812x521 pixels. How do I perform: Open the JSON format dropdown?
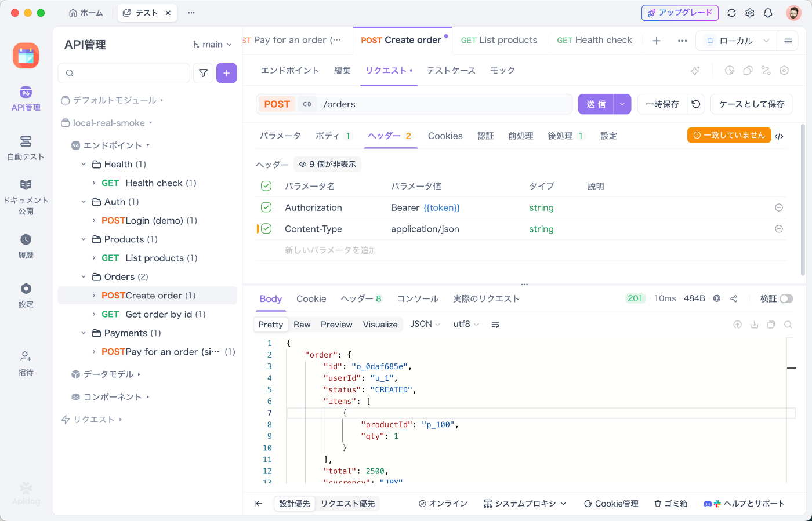[x=425, y=325]
